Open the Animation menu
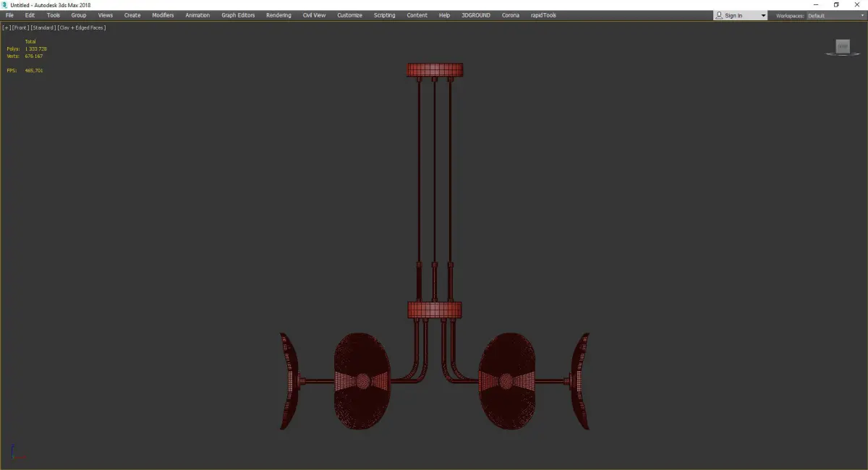 point(197,15)
